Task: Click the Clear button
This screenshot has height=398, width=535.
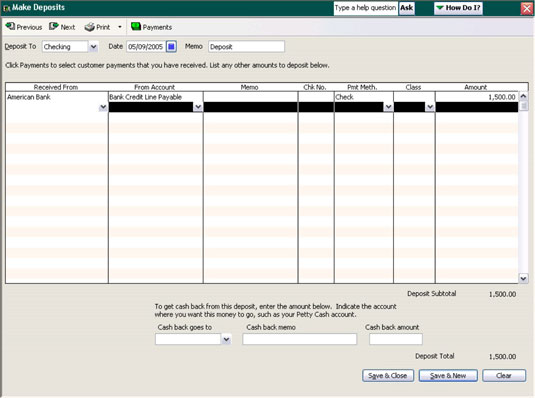Action: coord(504,375)
